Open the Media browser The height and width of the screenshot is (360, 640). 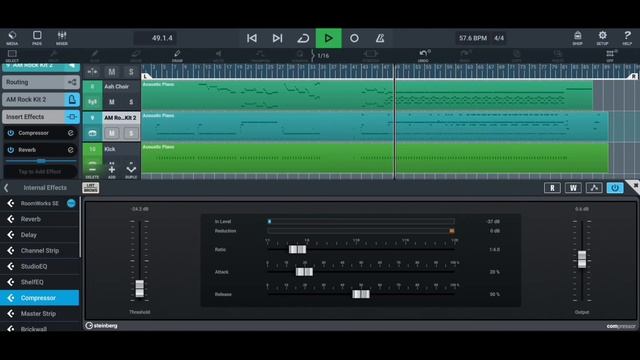coord(12,38)
